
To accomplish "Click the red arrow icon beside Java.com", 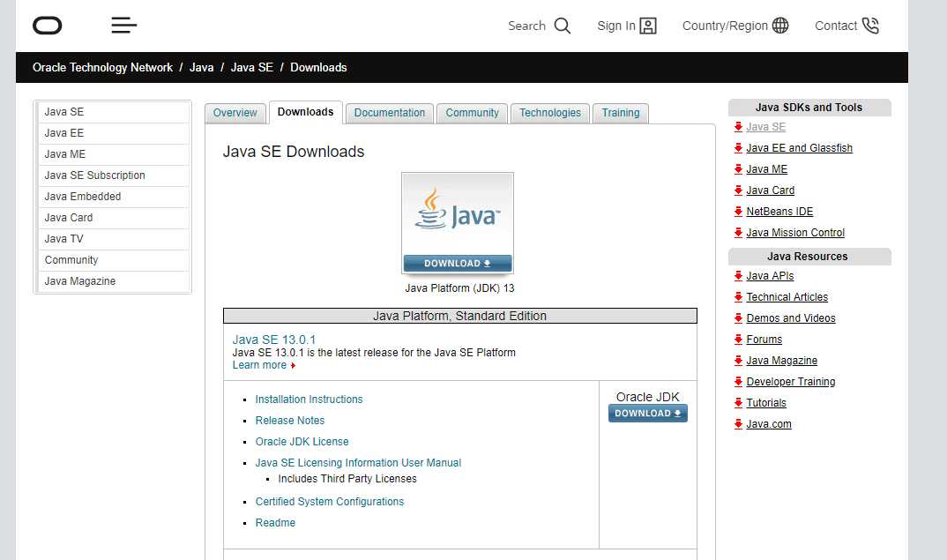I will [738, 424].
